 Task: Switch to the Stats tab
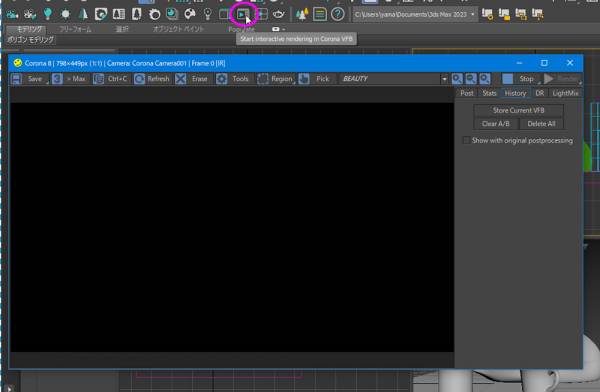click(x=489, y=93)
